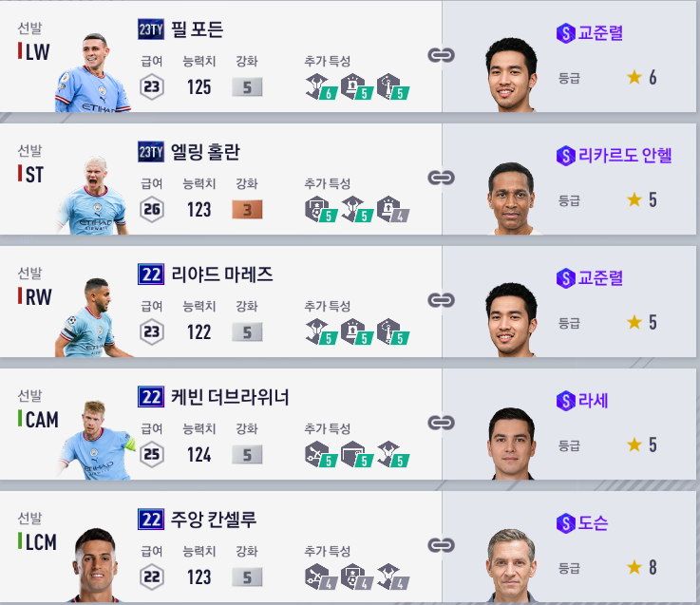Select the purple S badge next to 도슨
The height and width of the screenshot is (605, 700).
pos(566,522)
